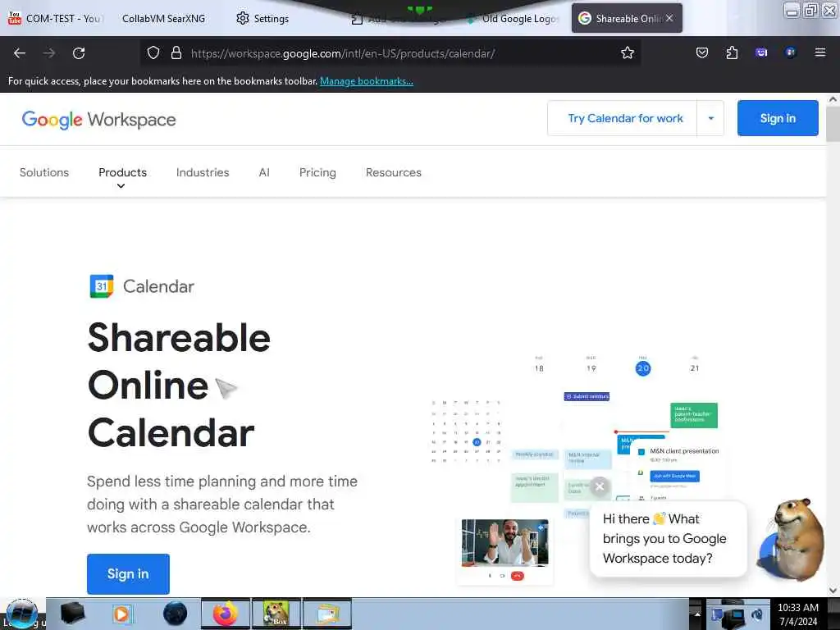
Task: Switch to the Old Google Logo tab
Action: click(x=514, y=19)
